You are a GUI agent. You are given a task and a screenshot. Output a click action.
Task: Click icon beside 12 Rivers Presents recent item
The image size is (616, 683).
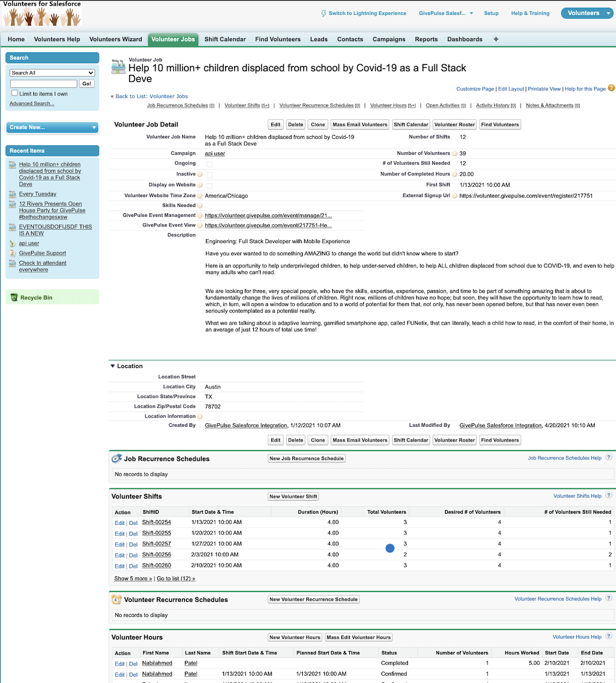pos(13,204)
